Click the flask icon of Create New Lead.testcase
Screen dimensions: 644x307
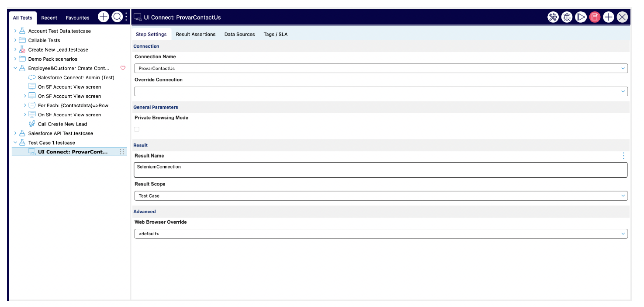(22, 49)
